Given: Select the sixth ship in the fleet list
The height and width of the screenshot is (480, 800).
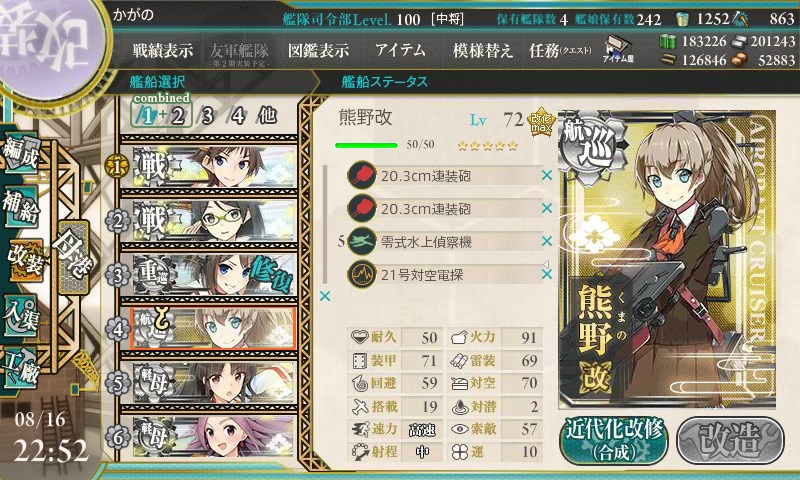Looking at the screenshot, I should 209,436.
